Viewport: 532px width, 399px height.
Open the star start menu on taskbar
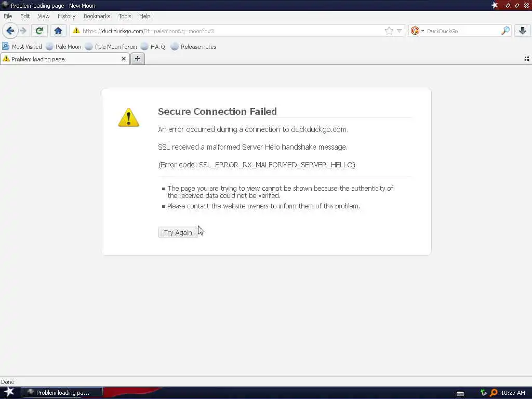(x=9, y=392)
